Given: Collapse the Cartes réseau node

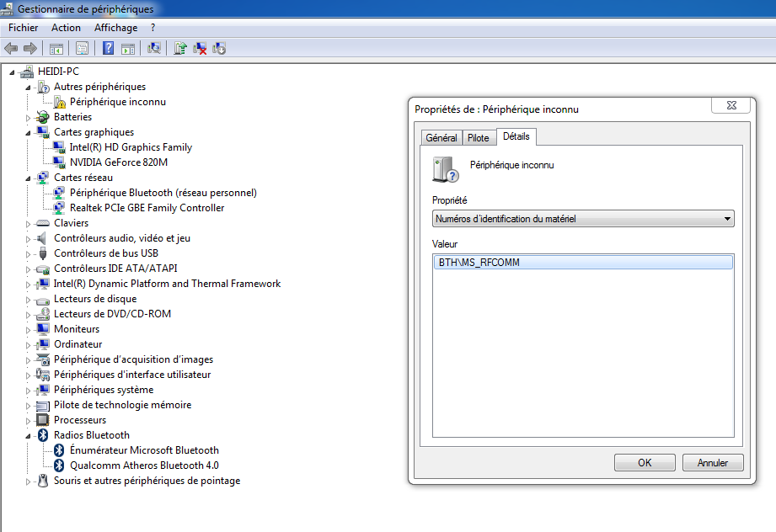Looking at the screenshot, I should [28, 178].
